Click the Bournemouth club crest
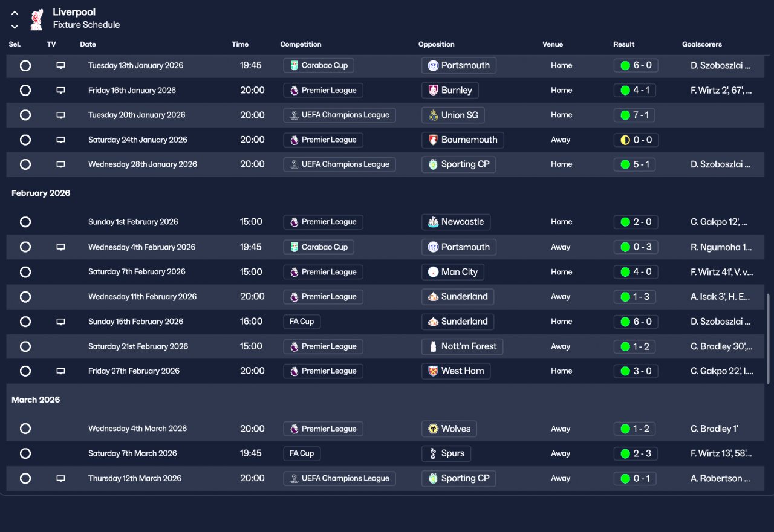 [433, 140]
